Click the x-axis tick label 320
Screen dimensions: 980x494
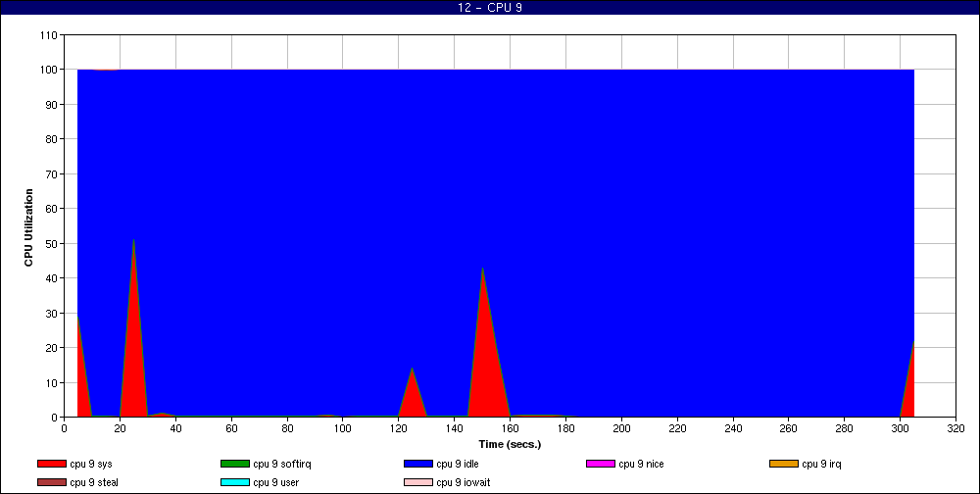(x=955, y=428)
